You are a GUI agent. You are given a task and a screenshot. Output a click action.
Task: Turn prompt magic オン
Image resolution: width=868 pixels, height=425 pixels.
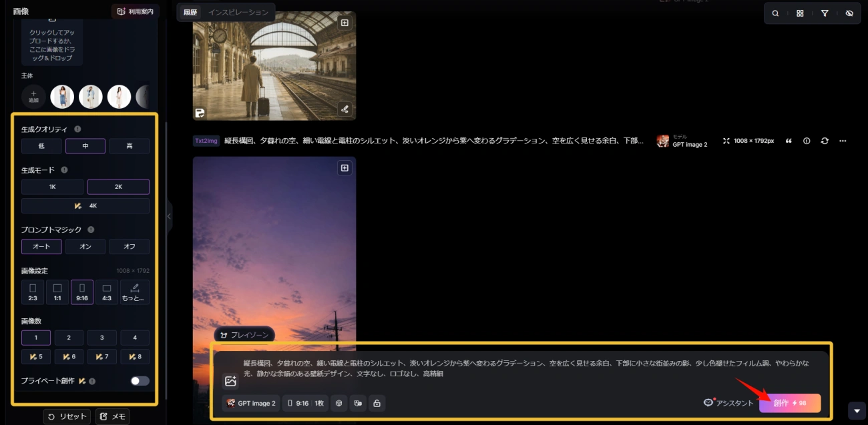point(85,246)
